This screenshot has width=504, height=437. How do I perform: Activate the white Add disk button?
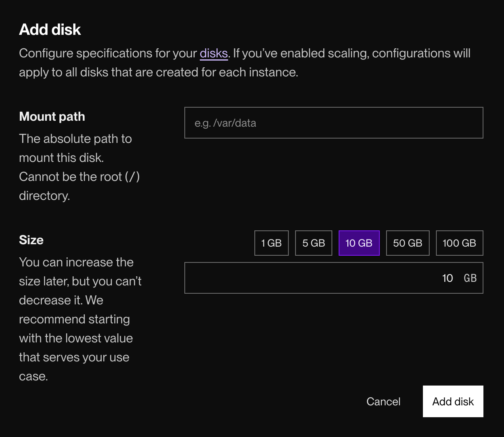453,401
